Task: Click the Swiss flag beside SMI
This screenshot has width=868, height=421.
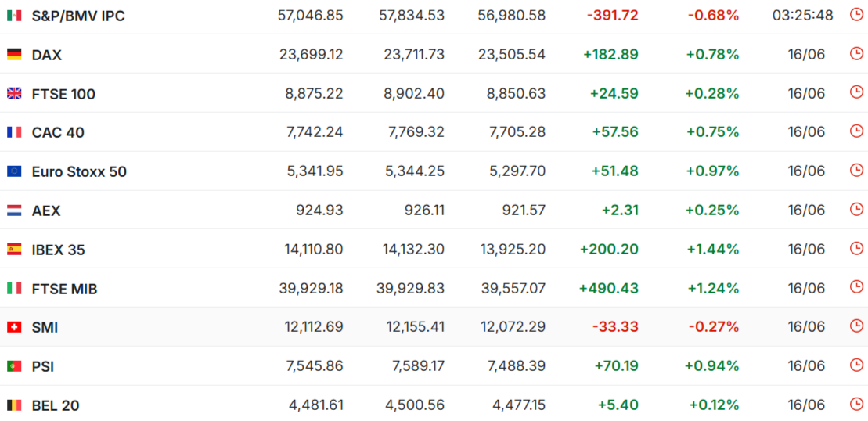Action: (x=14, y=328)
